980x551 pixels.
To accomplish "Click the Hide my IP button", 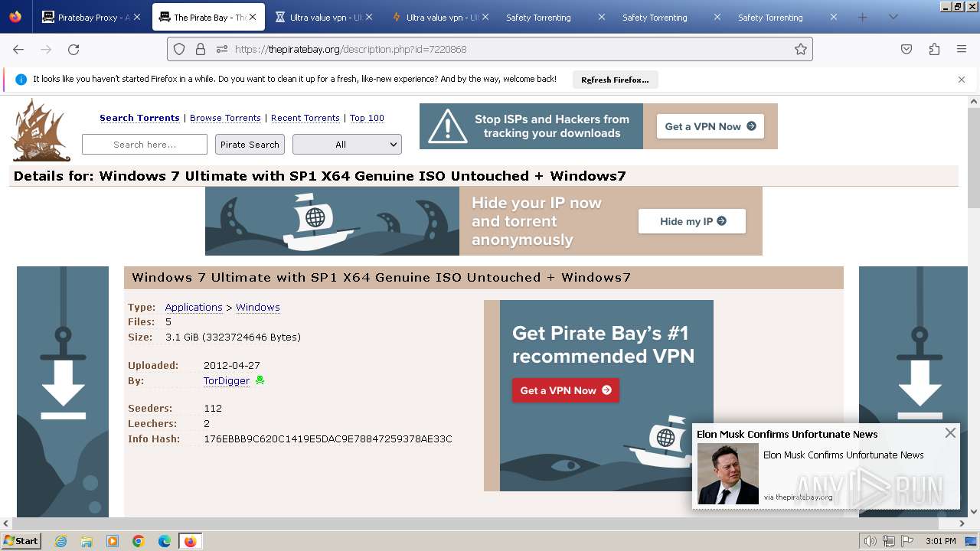I will pos(692,221).
